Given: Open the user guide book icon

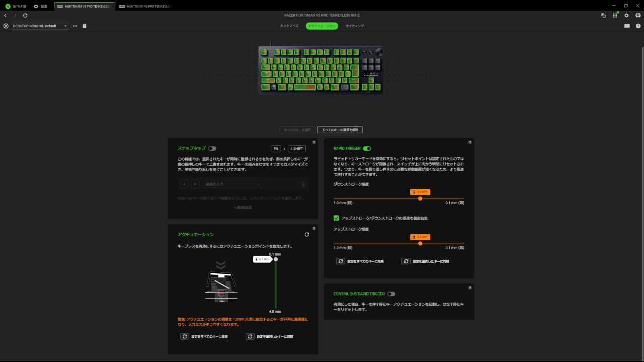Looking at the screenshot, I should [627, 26].
